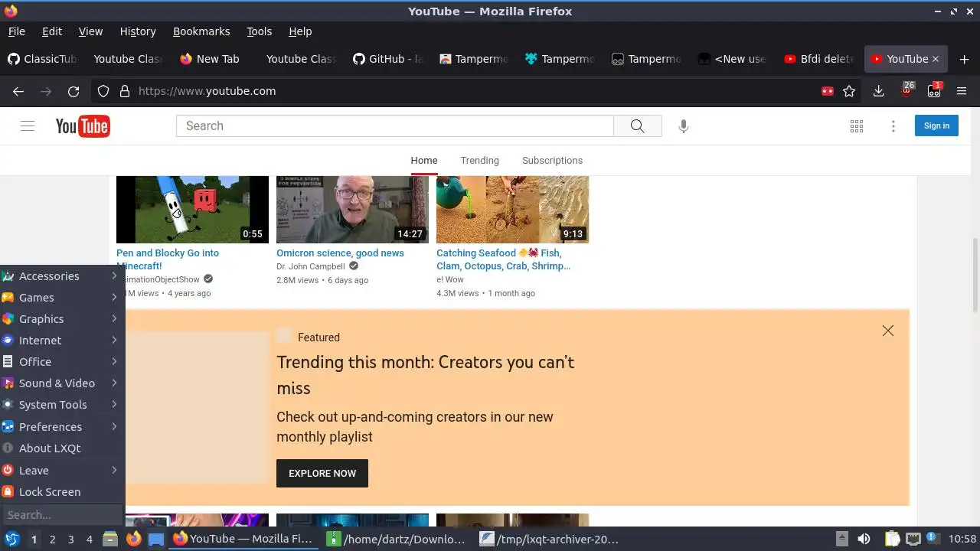This screenshot has height=551, width=980.
Task: Open the Bookmarks menu
Action: coord(201,31)
